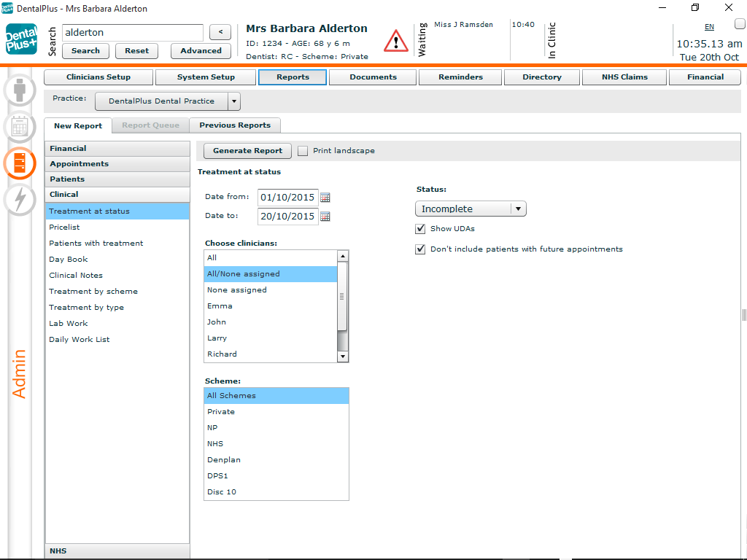Select Treatment by type report

coord(117,308)
